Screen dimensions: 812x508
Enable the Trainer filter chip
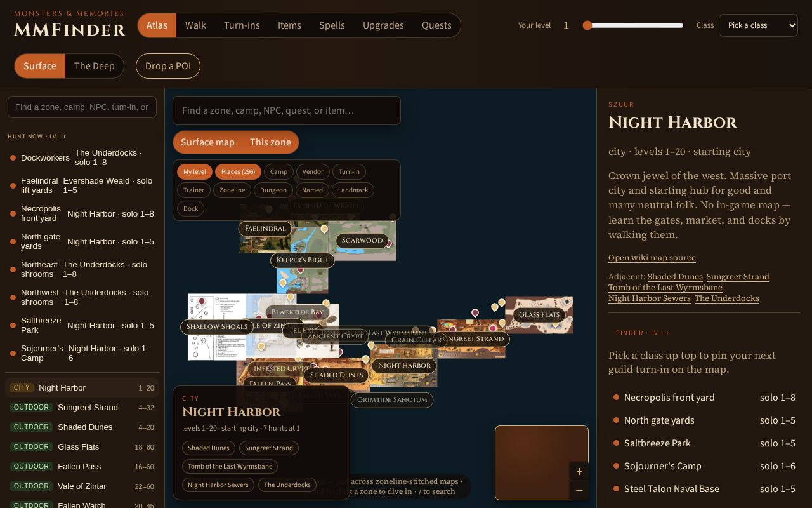(193, 190)
